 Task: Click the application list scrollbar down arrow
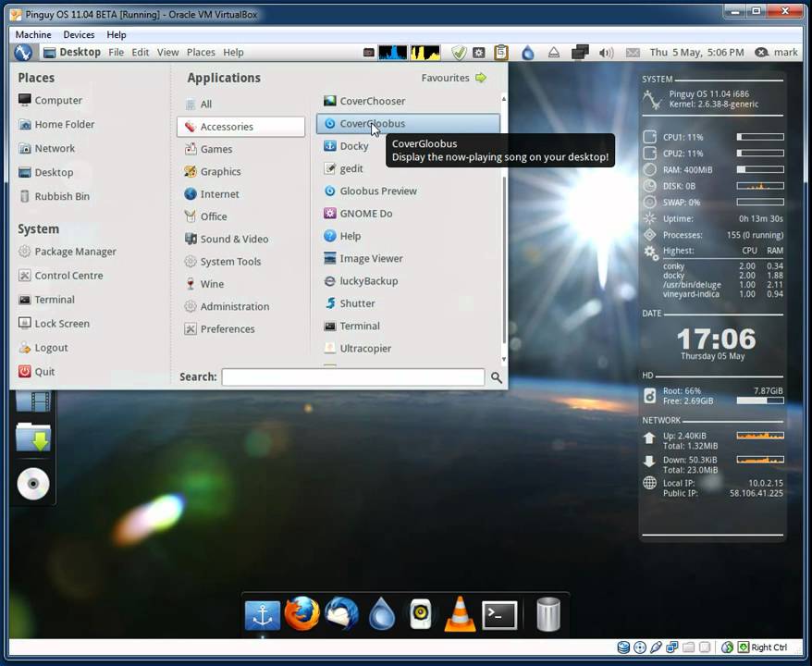point(504,360)
